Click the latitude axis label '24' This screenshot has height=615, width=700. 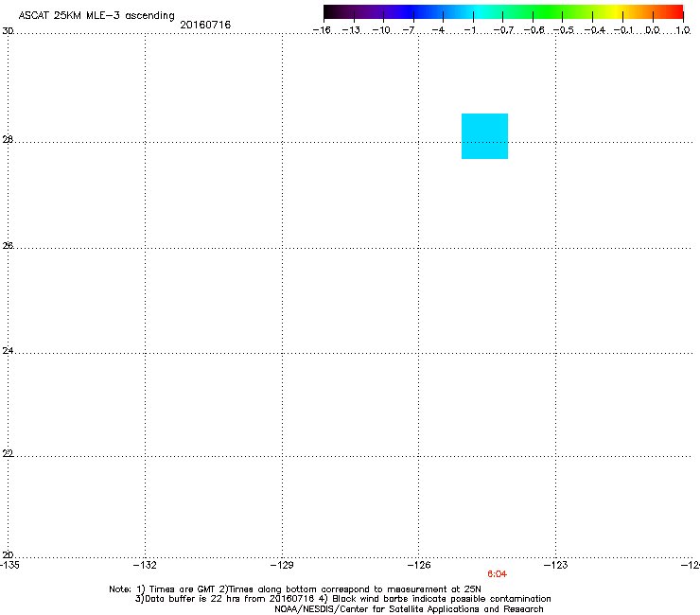coord(8,351)
